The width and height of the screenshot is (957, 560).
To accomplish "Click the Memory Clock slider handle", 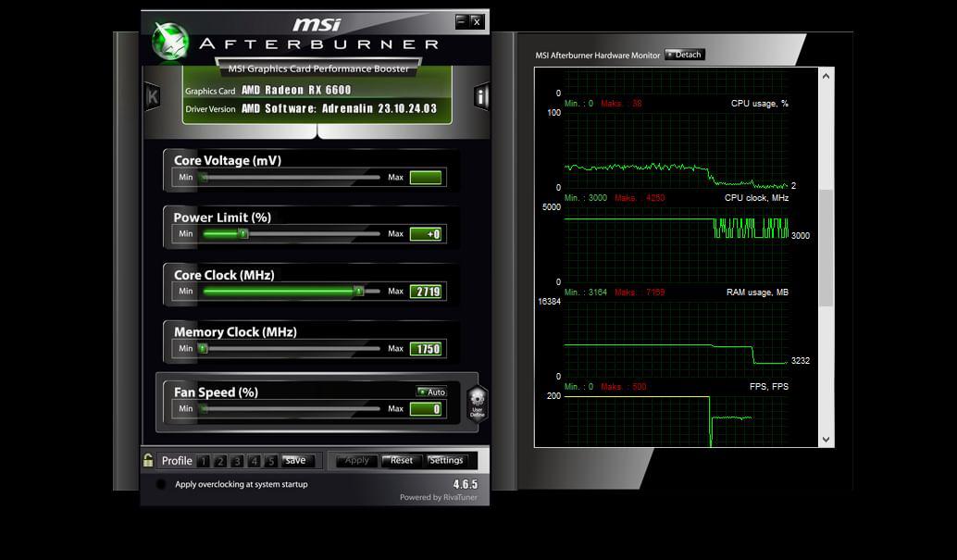I will pyautogui.click(x=204, y=349).
